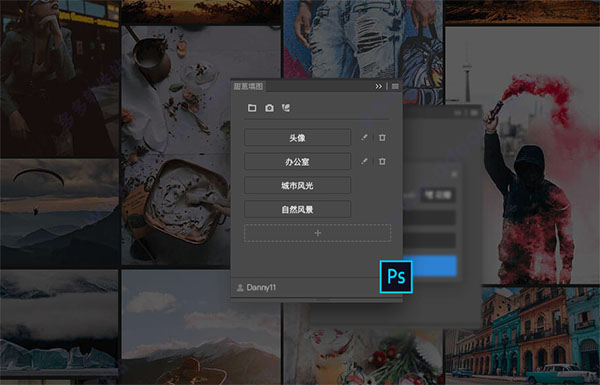Image resolution: width=600 pixels, height=385 pixels.
Task: Select the 自然风景 category button
Action: [297, 209]
